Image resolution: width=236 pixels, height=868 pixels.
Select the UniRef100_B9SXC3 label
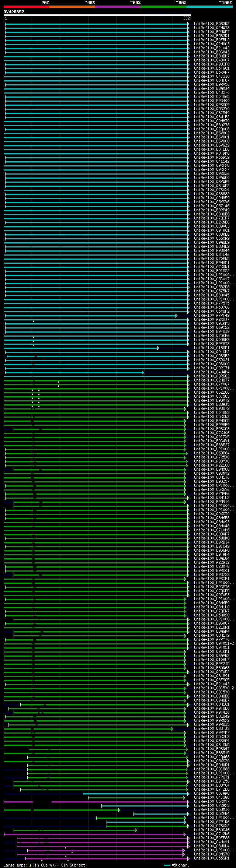[212, 429]
